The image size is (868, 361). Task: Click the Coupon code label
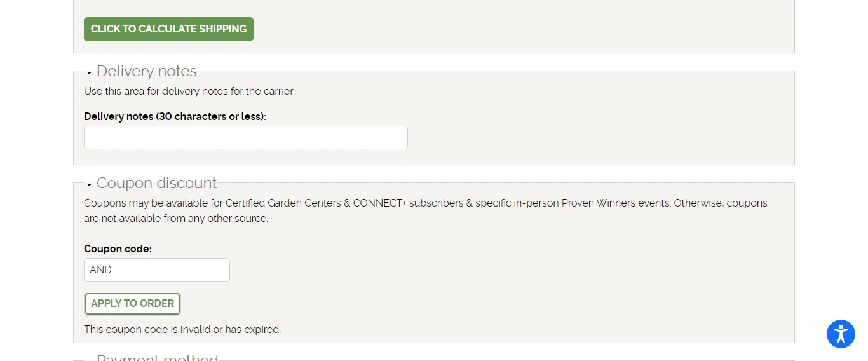click(118, 249)
